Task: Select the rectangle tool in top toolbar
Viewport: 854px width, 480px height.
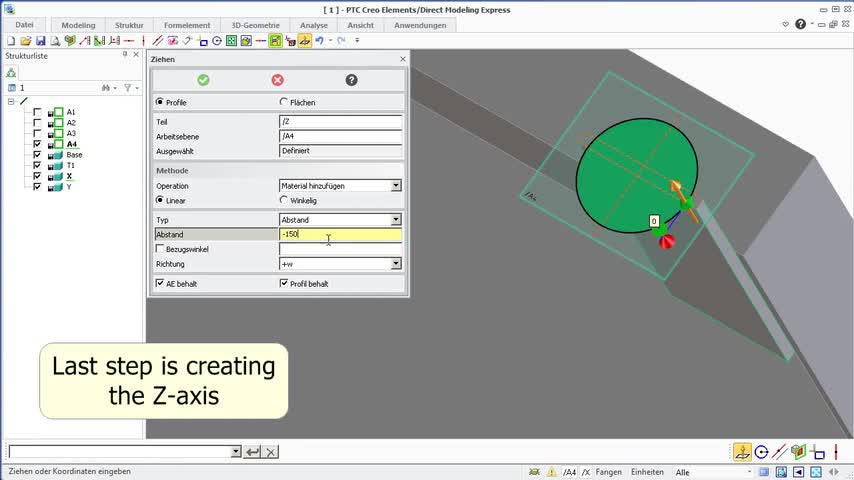Action: (203, 41)
